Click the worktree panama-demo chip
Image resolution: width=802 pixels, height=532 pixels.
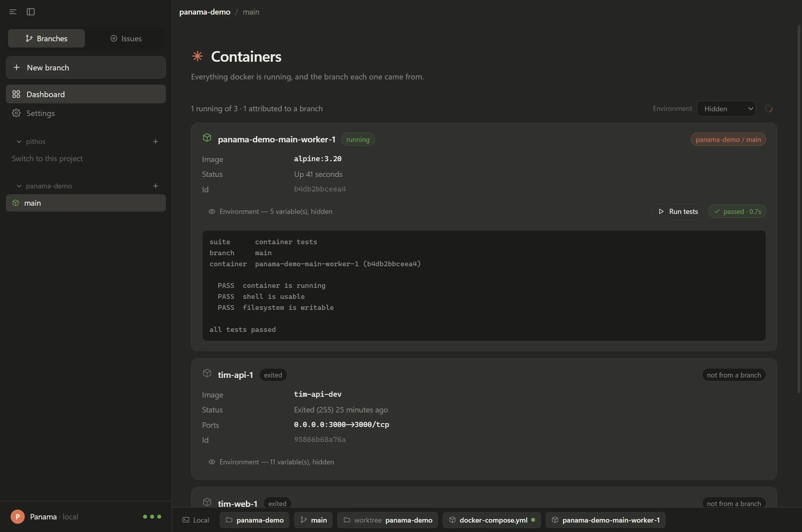point(388,520)
